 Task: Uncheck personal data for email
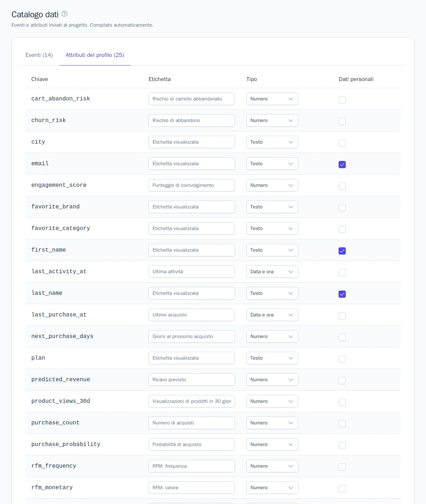coord(342,165)
